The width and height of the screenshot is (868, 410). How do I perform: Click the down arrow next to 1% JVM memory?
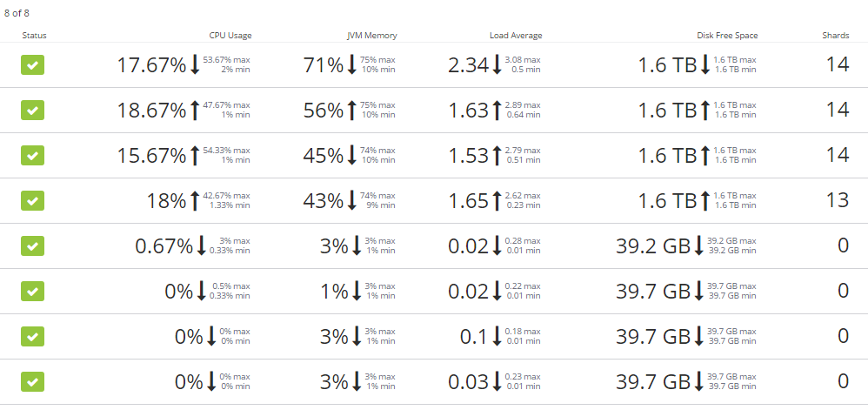click(x=355, y=292)
